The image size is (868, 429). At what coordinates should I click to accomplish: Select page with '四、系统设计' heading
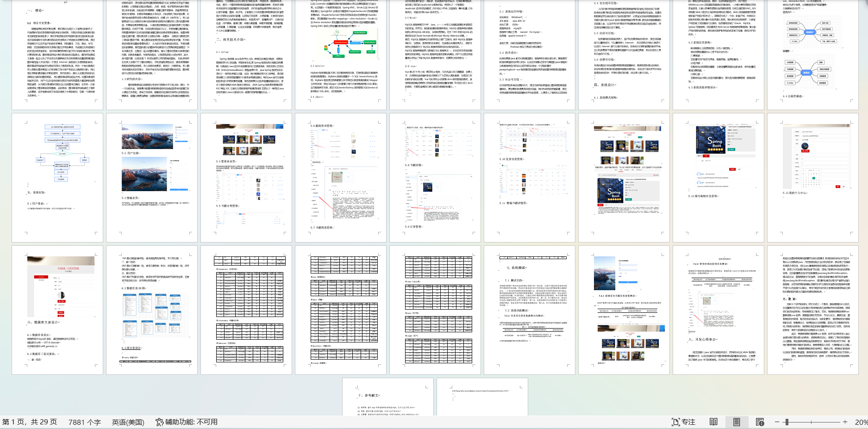624,55
